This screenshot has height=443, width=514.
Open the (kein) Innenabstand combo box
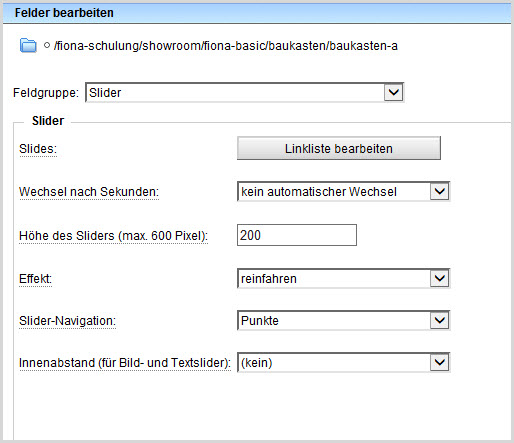[343, 362]
